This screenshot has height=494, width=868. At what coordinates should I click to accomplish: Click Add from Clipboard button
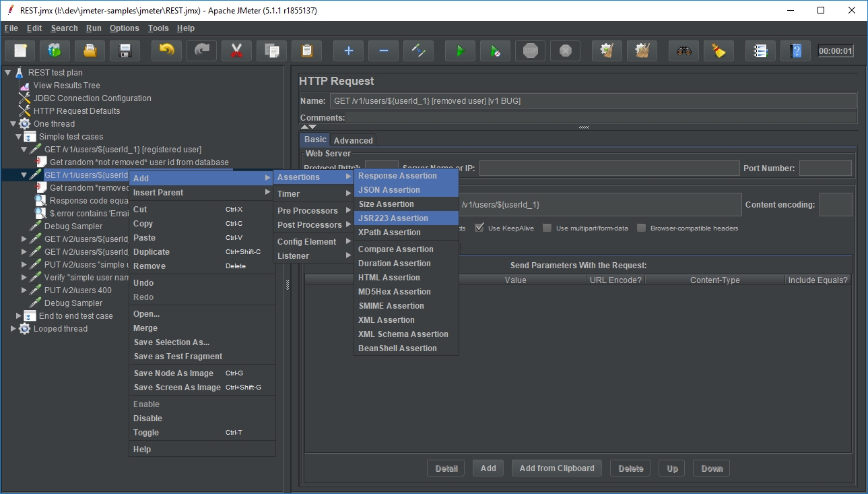(557, 468)
